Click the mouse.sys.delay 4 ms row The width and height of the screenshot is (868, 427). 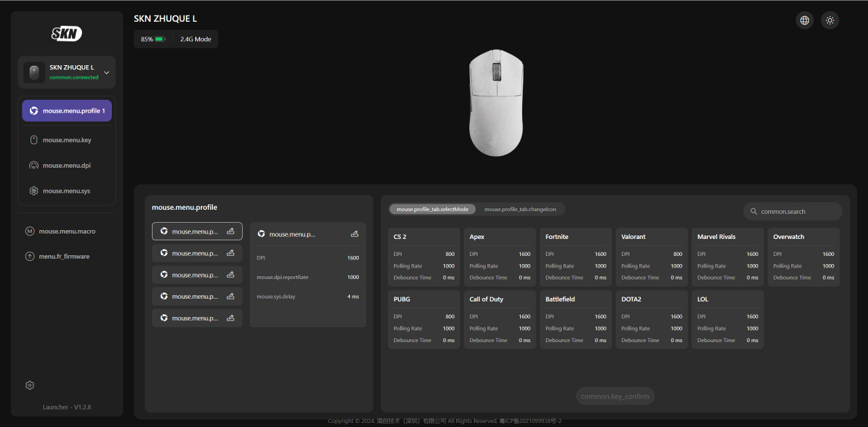coord(308,297)
